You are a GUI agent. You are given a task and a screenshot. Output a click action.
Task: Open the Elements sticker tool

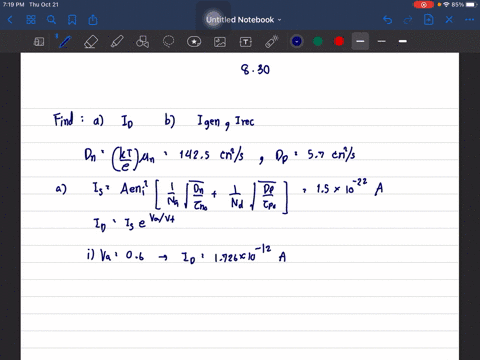[194, 42]
